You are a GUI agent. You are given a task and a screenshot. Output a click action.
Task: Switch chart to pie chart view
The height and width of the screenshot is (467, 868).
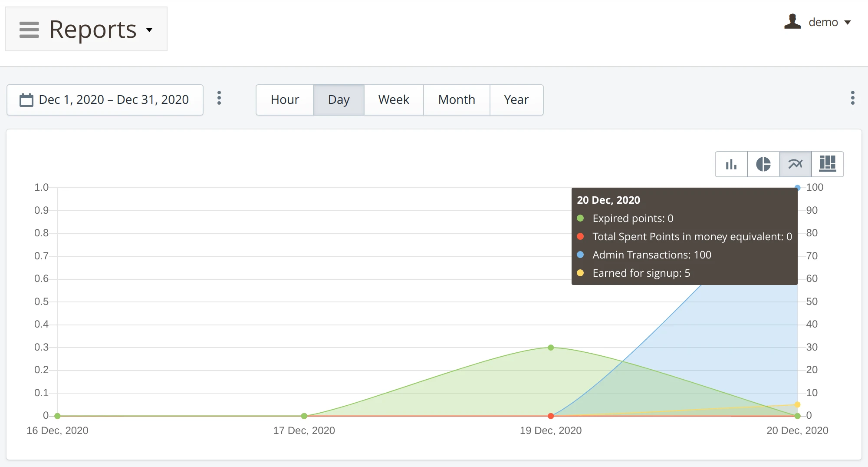[x=763, y=164]
